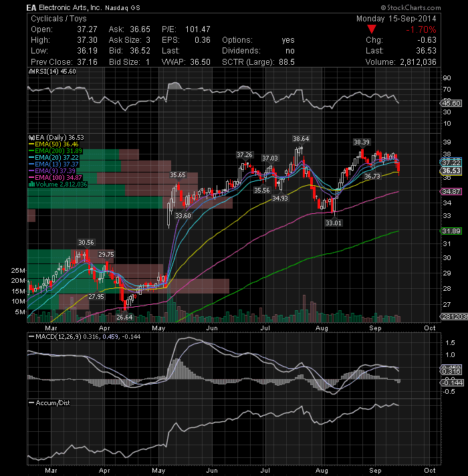This screenshot has height=476, width=468.
Task: Click the Bid price 36.52
Action: [140, 50]
